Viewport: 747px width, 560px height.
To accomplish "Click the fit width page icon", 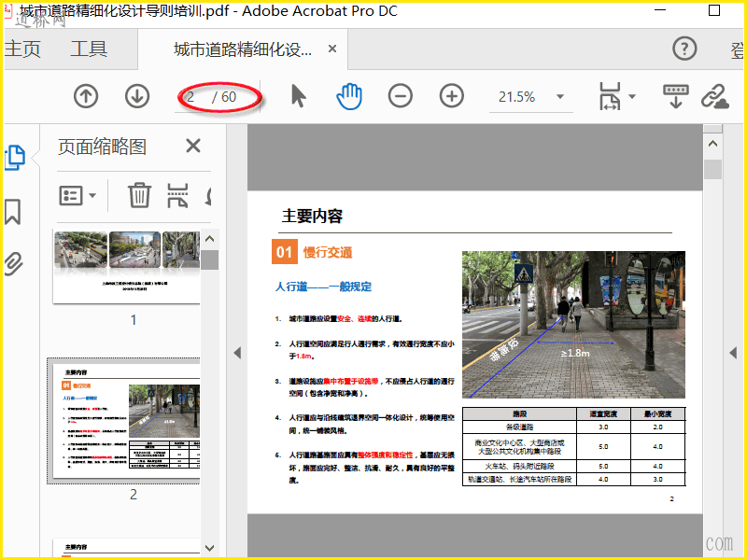I will click(611, 96).
